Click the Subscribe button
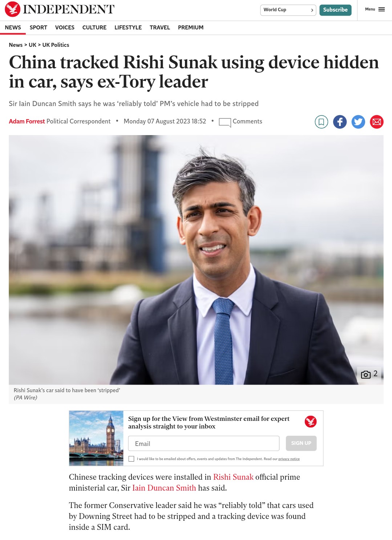 335,10
